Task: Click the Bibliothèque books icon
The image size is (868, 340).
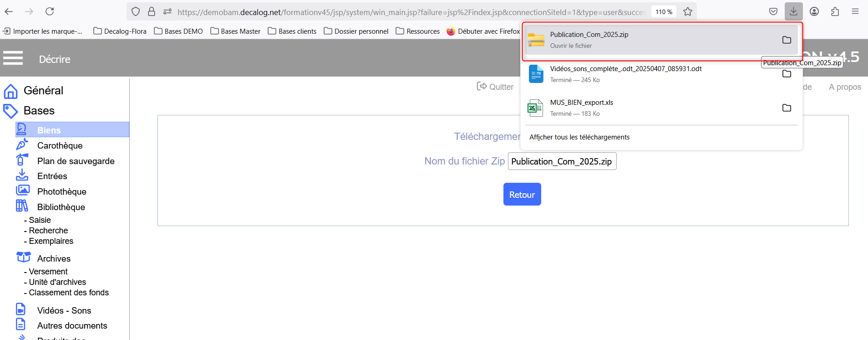Action: (22, 206)
